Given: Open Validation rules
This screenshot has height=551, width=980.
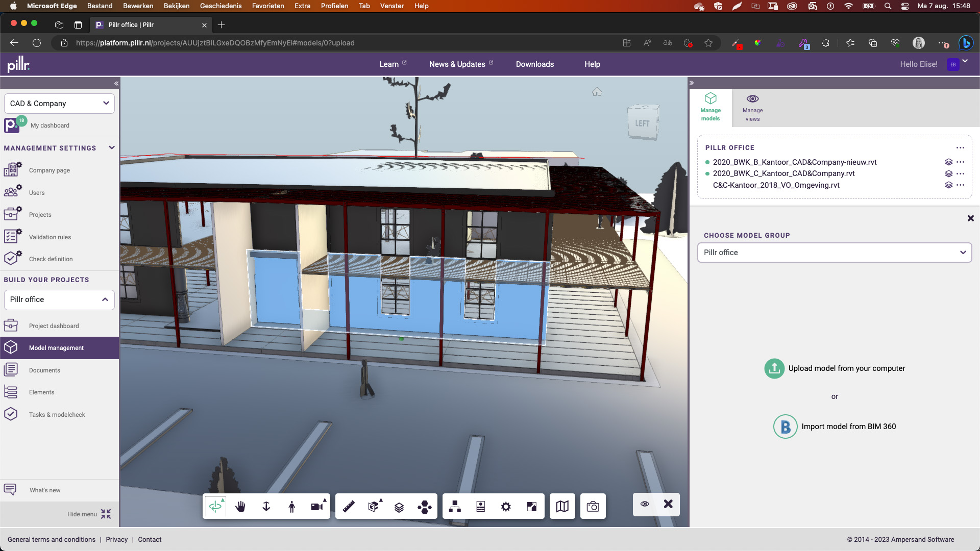Looking at the screenshot, I should (x=50, y=237).
